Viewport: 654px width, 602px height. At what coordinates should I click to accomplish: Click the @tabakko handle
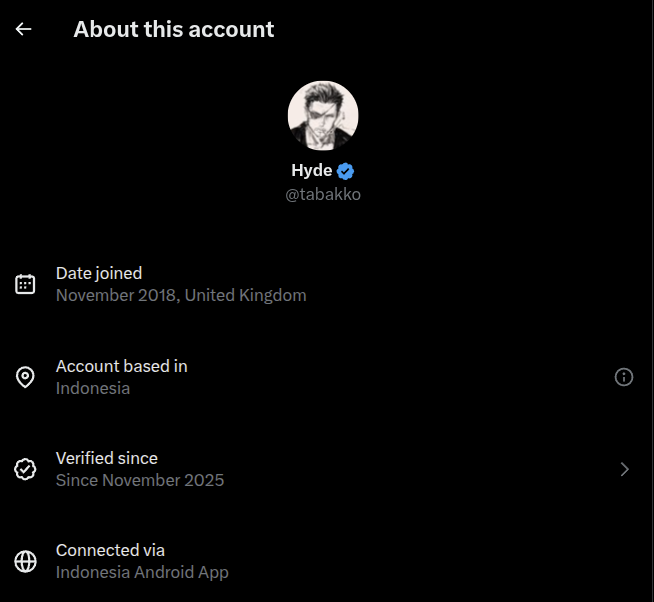coord(323,194)
